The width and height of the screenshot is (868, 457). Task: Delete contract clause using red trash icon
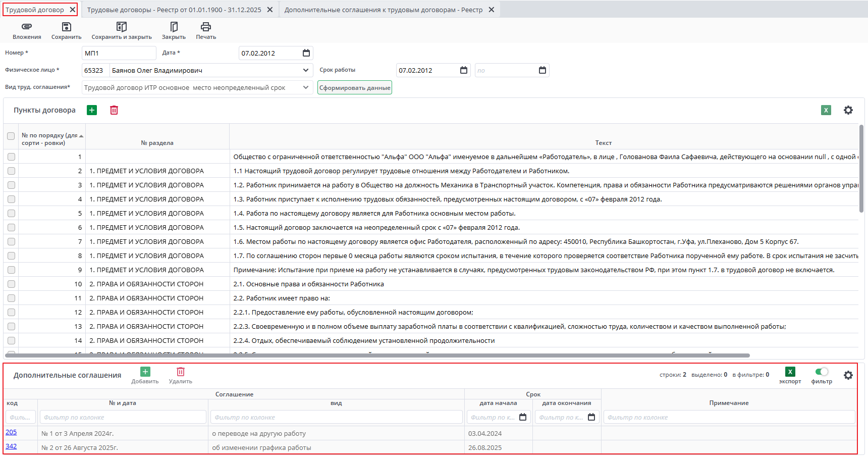pos(114,110)
